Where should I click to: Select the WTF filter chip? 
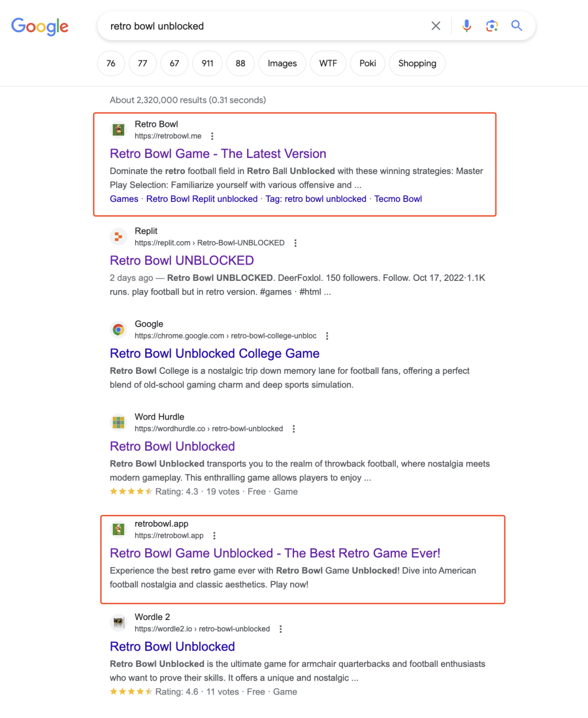328,63
